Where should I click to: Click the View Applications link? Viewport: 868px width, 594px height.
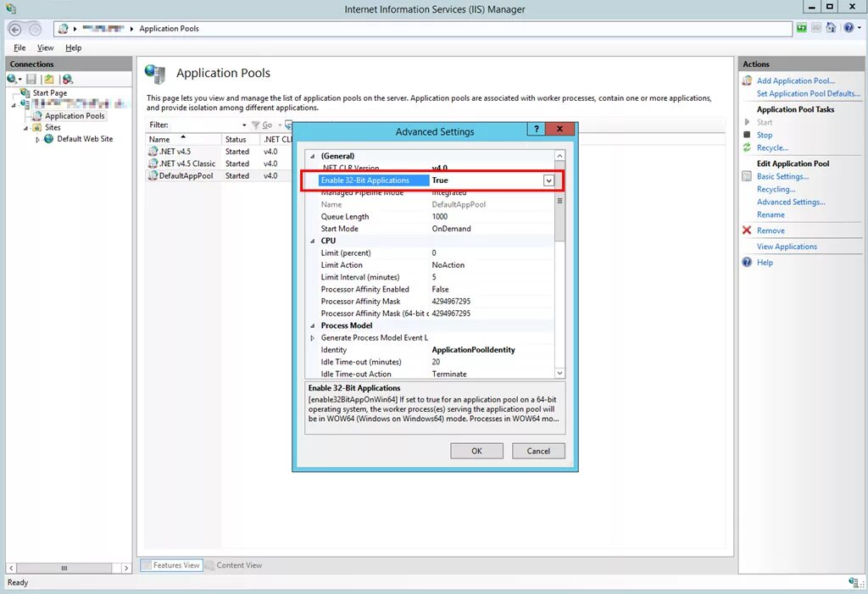point(787,247)
